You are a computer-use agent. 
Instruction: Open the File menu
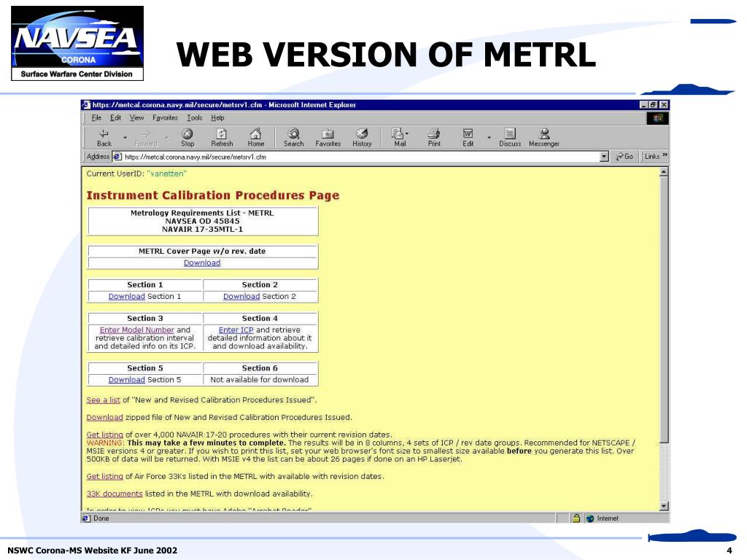[96, 117]
